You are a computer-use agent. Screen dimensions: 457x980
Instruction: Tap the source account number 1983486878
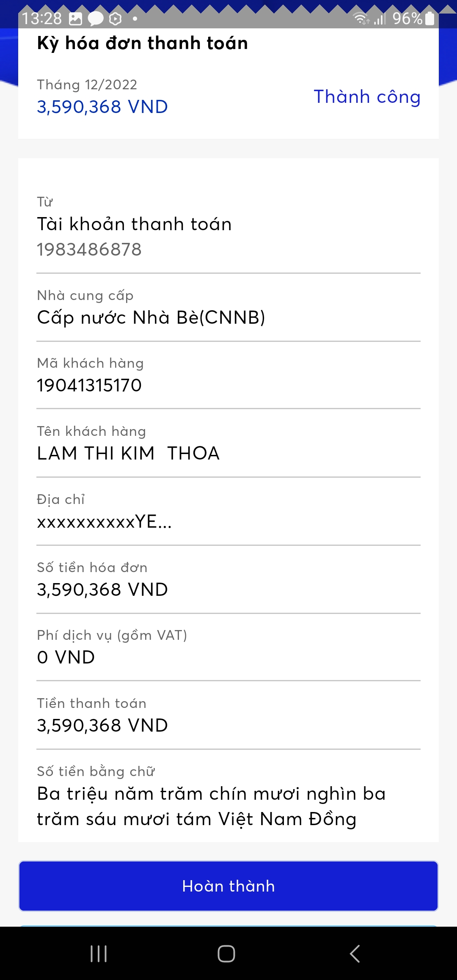89,250
